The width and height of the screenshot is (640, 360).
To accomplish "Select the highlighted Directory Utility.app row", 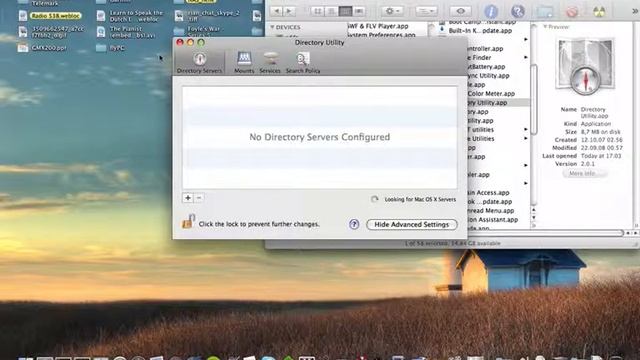I will 498,102.
